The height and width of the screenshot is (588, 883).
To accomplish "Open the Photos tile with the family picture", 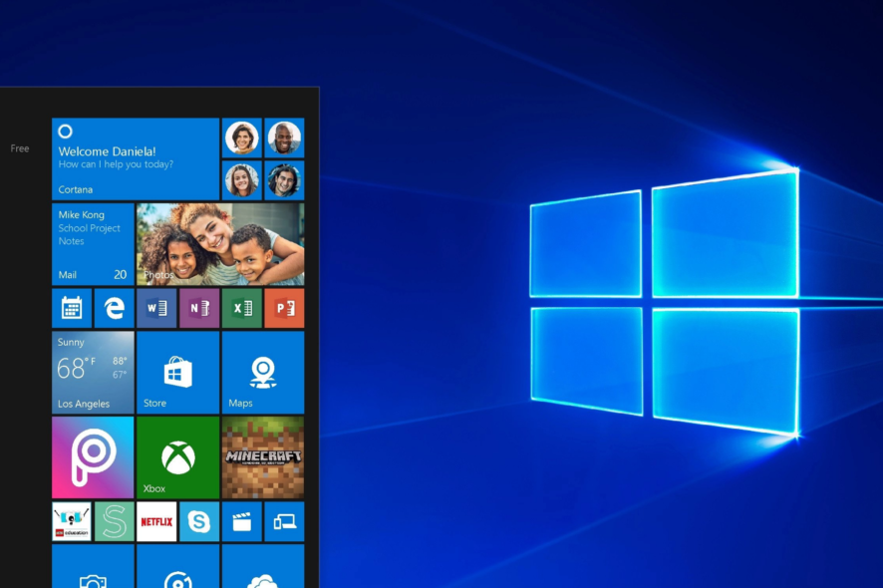I will coord(220,244).
